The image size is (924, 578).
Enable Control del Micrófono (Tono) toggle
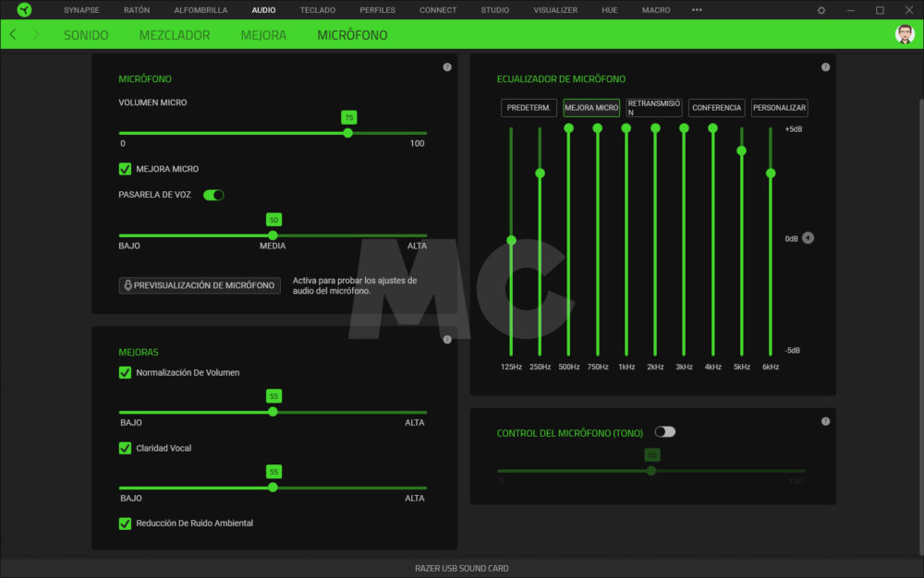664,432
